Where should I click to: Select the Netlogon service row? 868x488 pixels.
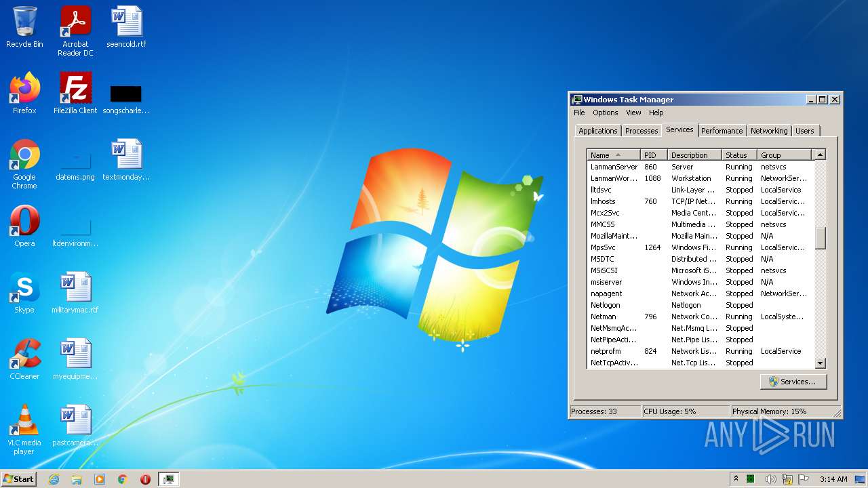point(700,305)
